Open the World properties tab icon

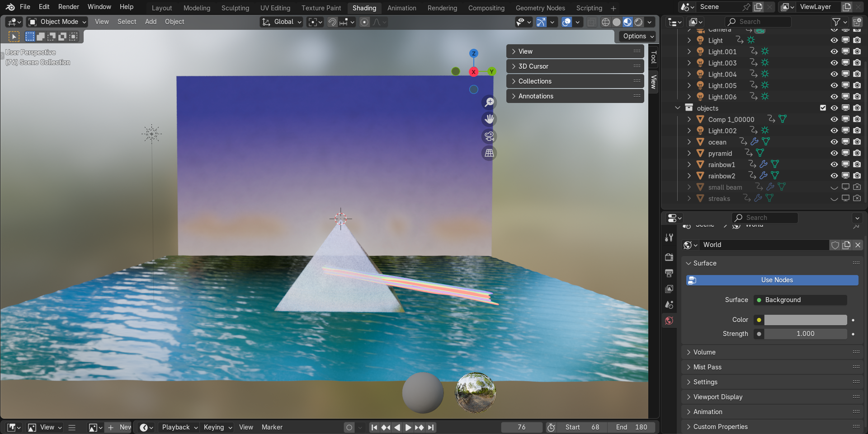point(670,321)
